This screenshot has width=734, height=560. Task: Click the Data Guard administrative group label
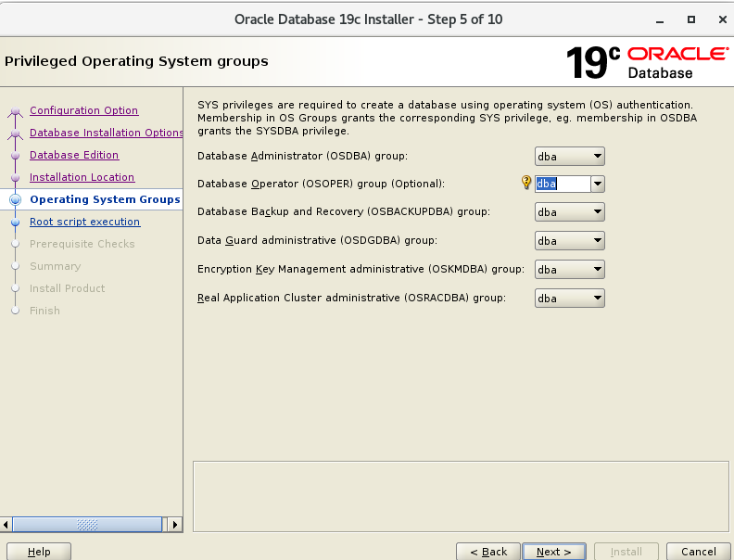[x=317, y=240]
